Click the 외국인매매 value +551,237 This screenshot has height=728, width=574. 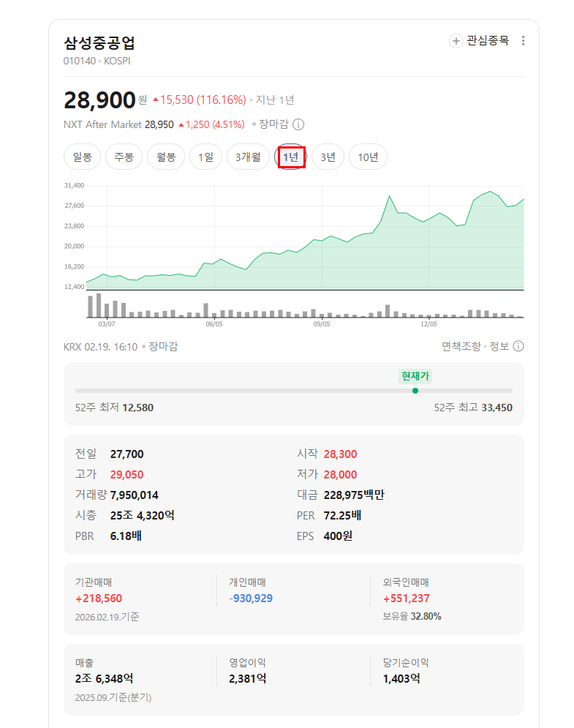pos(407,598)
